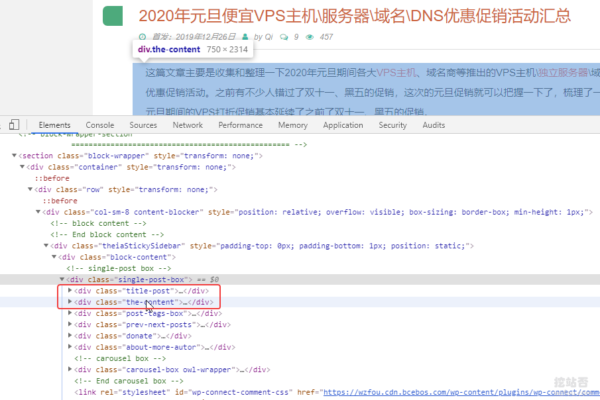Collapse the section block-wrapper node
The image size is (600, 400).
[x=14, y=155]
